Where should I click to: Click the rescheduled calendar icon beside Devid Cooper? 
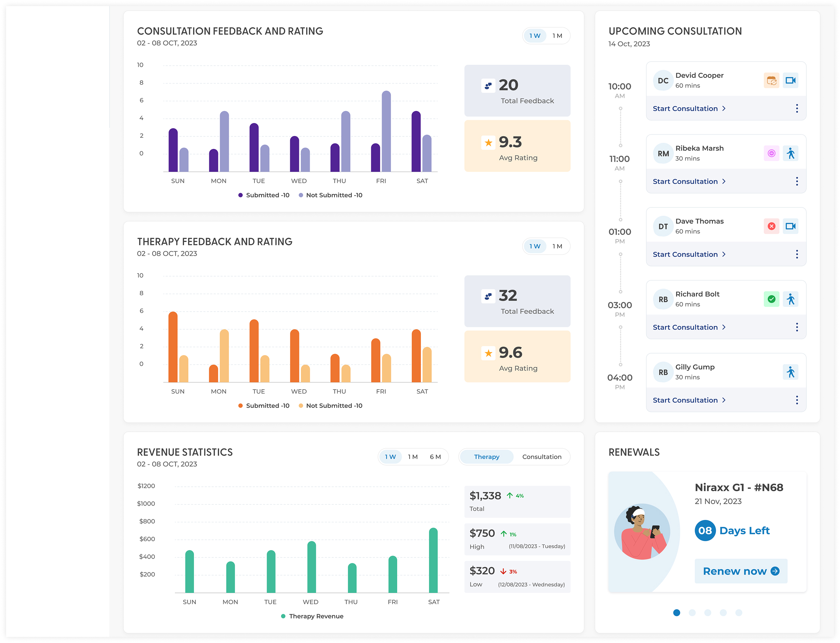point(772,80)
